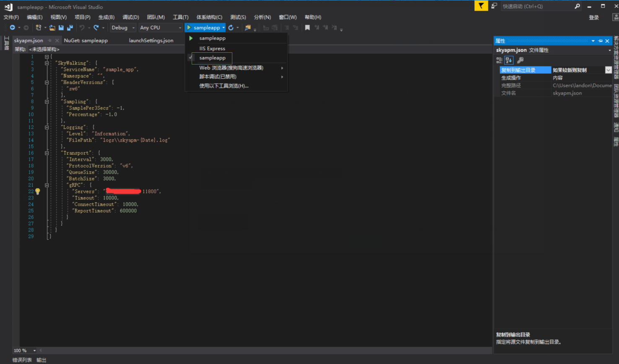Viewport: 619px width, 364px height.
Task: Expand Web 浏览器 submenu entry
Action: point(237,68)
